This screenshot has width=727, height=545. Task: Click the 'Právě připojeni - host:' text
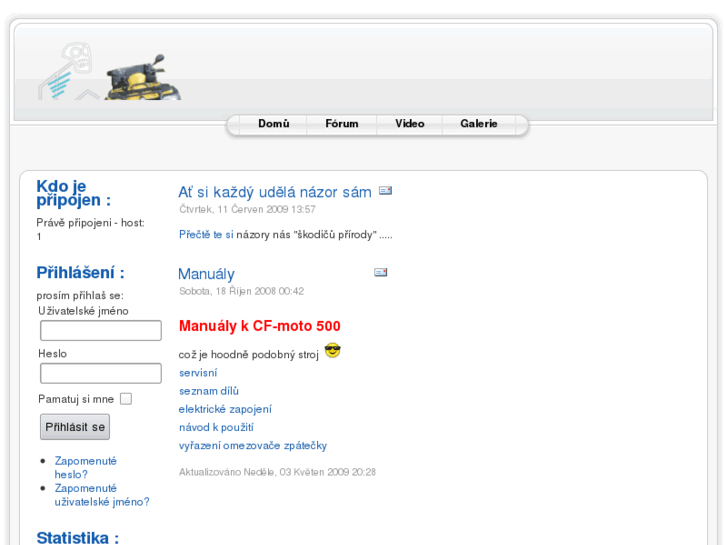[90, 223]
